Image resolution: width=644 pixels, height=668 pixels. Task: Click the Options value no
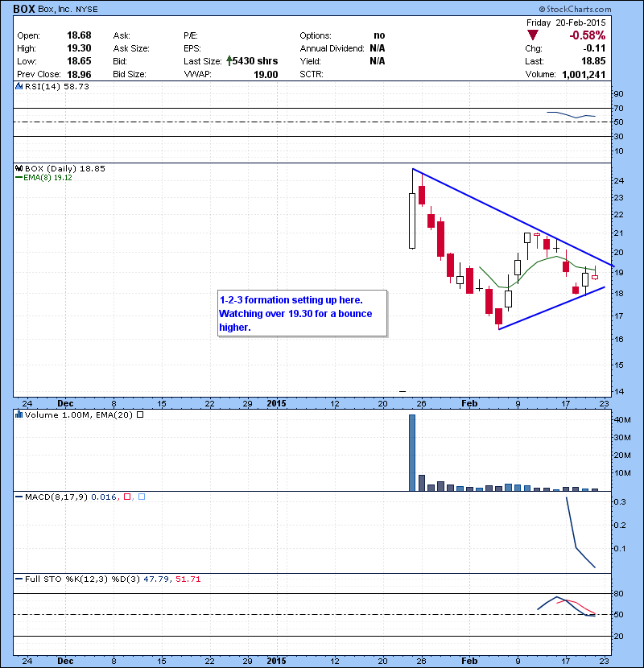point(379,35)
